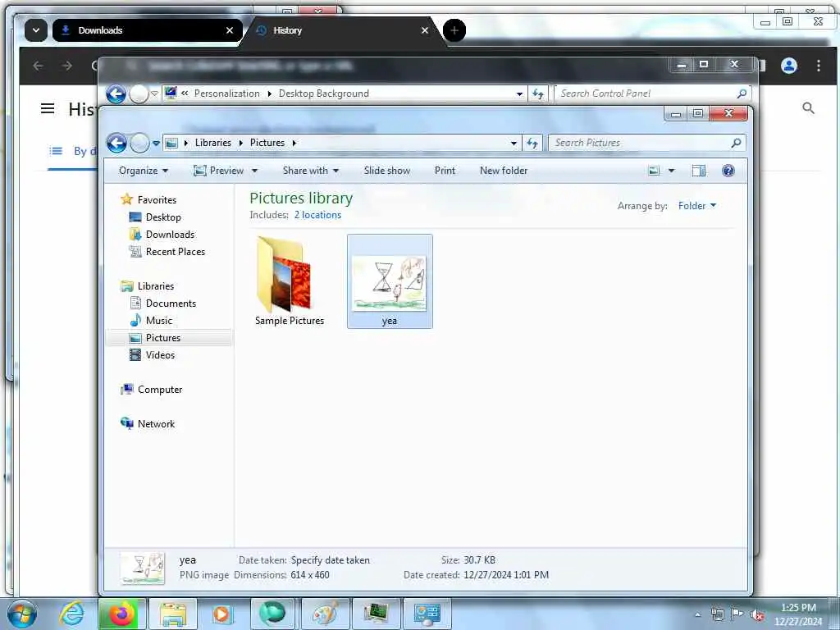Open recent pages dropdown in Pictures explorer
Viewport: 840px width, 630px height.
156,143
